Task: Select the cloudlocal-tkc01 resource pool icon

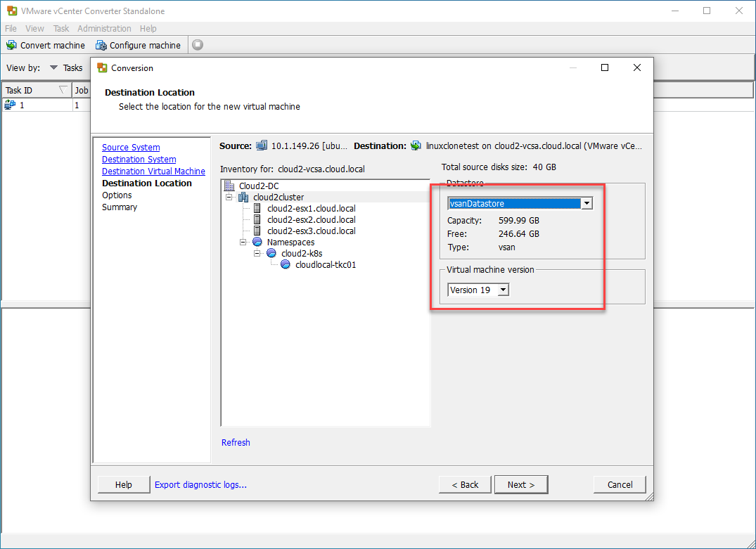Action: click(286, 265)
